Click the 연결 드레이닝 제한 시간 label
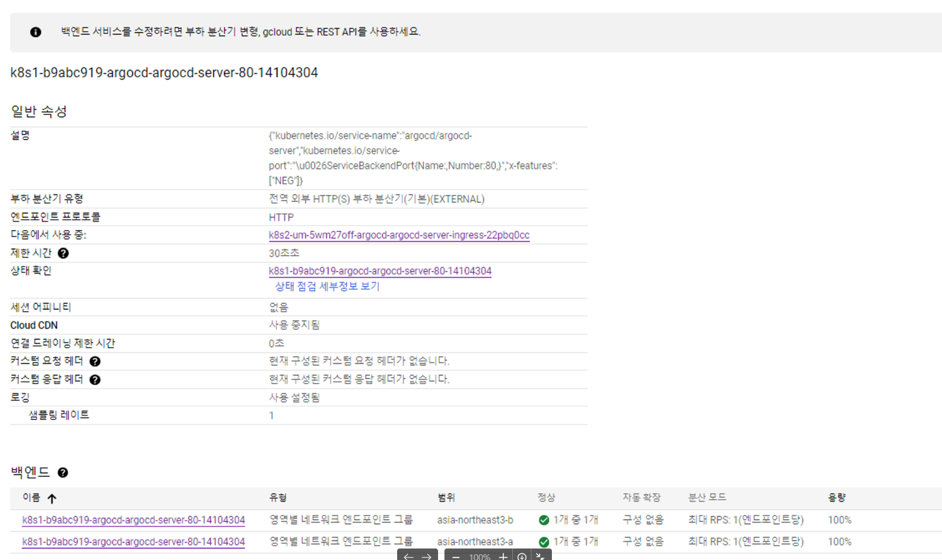 point(63,343)
